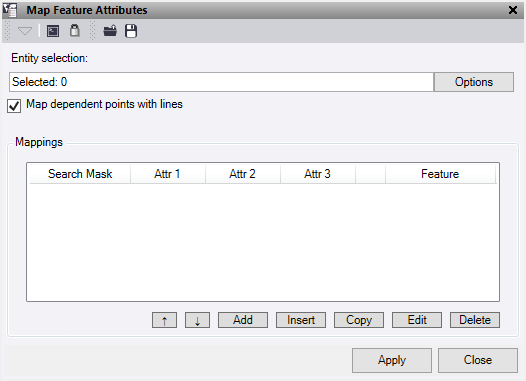
Task: Uncheck Map dependent points with lines
Action: pyautogui.click(x=14, y=106)
